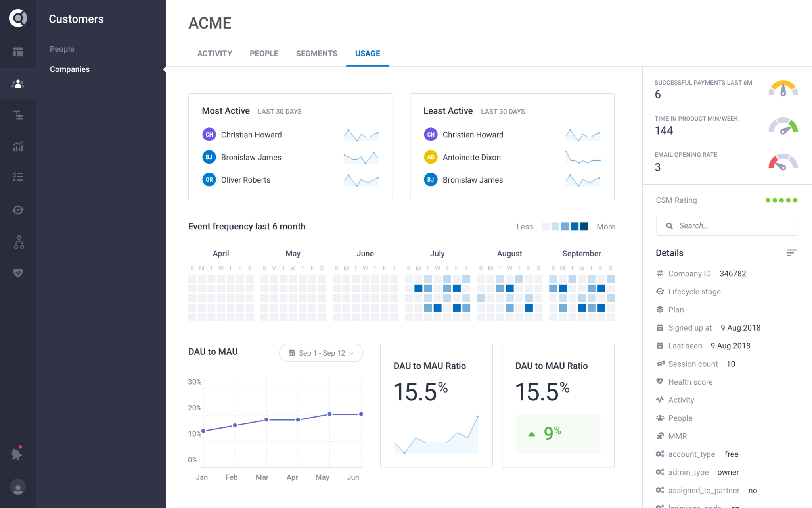Open the notifications bell

(x=16, y=453)
